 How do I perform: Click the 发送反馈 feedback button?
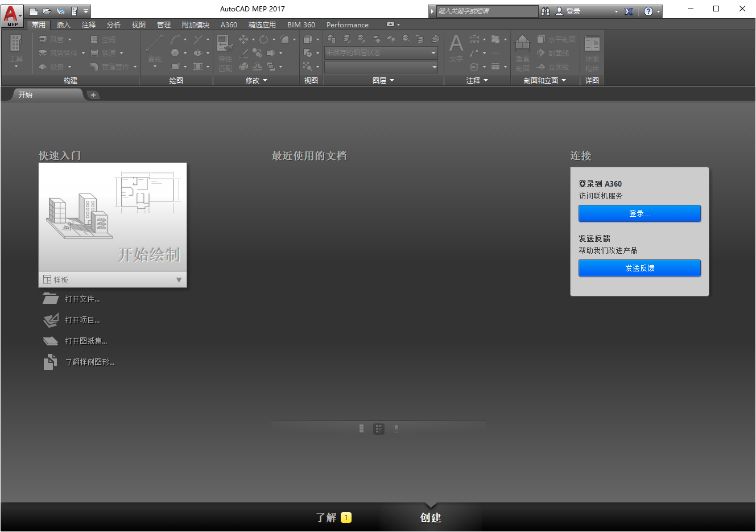pyautogui.click(x=639, y=268)
